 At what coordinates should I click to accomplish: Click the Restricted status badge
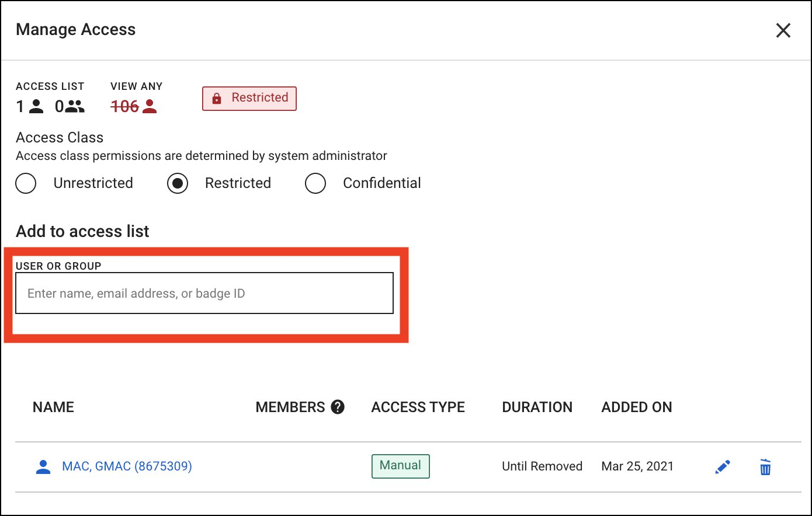[x=249, y=98]
